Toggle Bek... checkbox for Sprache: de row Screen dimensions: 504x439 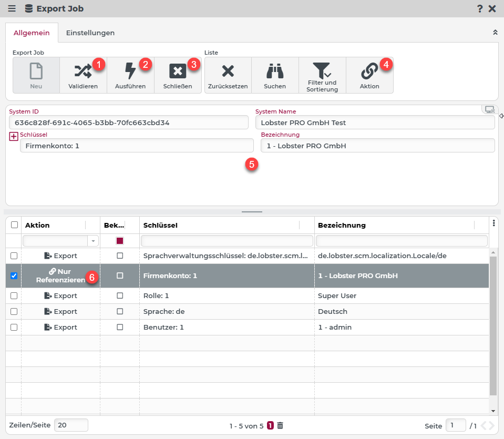[x=120, y=311]
